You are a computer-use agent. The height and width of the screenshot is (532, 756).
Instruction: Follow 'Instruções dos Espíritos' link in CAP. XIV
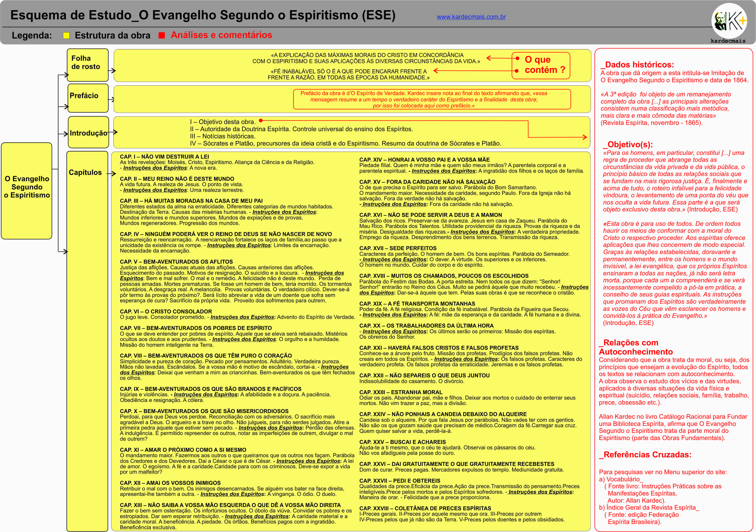click(x=444, y=171)
